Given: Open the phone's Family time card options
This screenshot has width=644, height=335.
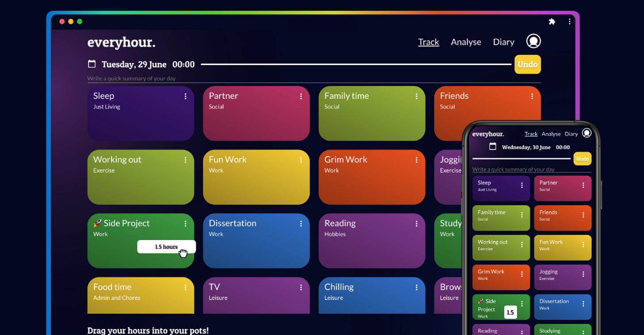Looking at the screenshot, I should 522,215.
